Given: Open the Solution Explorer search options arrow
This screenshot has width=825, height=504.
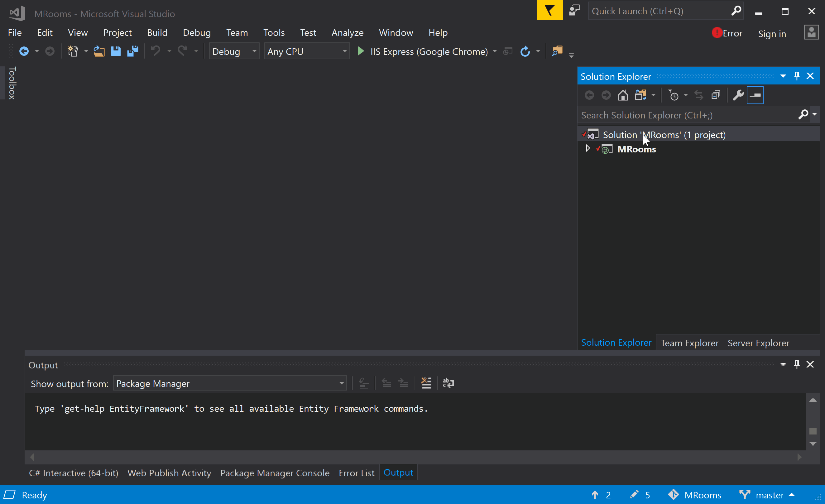Looking at the screenshot, I should coord(815,114).
